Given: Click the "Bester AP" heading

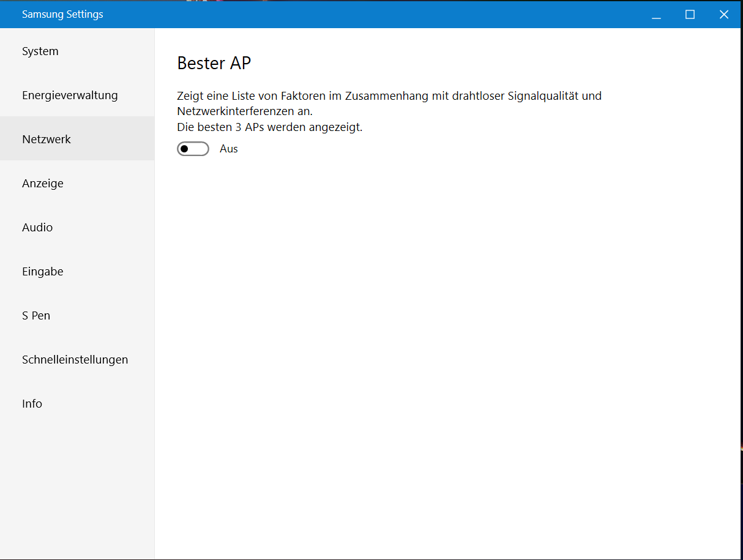Looking at the screenshot, I should 214,63.
